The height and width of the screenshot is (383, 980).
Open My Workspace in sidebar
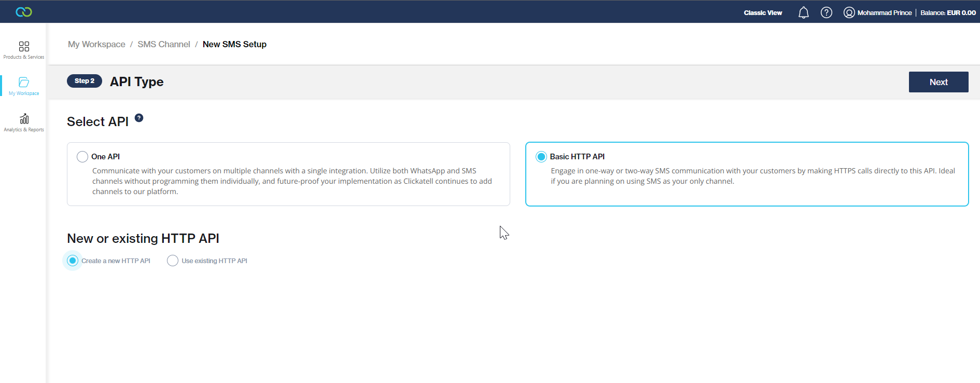(24, 86)
